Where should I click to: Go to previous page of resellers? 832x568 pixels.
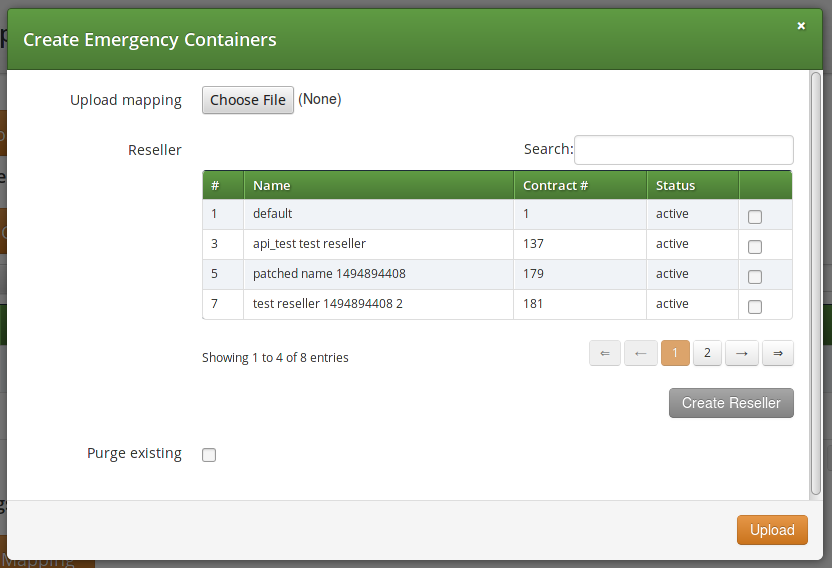(x=640, y=353)
